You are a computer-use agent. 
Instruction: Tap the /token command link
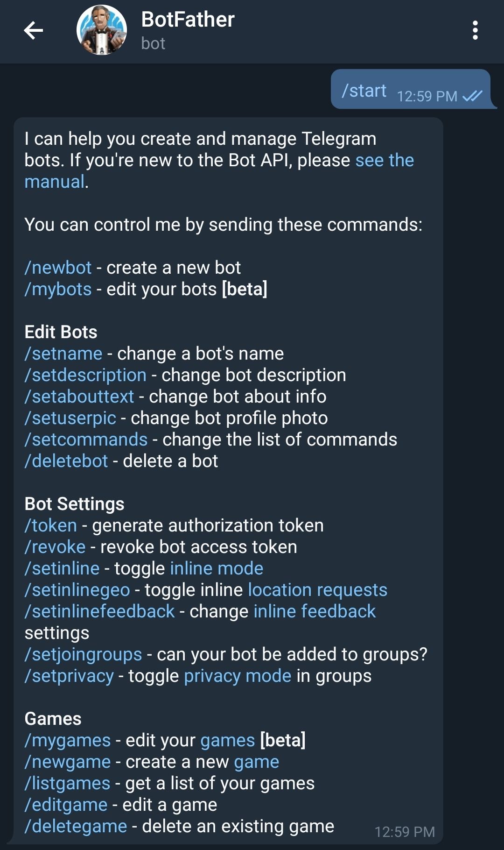51,526
